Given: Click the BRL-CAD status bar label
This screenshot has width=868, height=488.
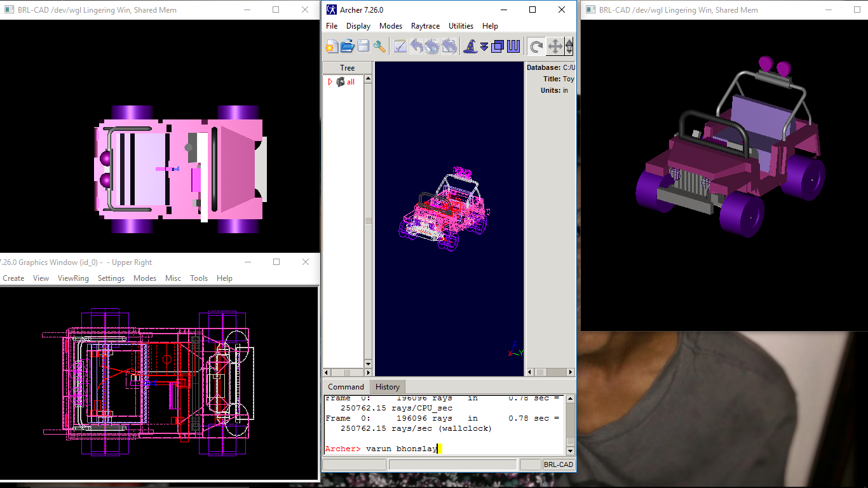Looking at the screenshot, I should click(x=559, y=464).
